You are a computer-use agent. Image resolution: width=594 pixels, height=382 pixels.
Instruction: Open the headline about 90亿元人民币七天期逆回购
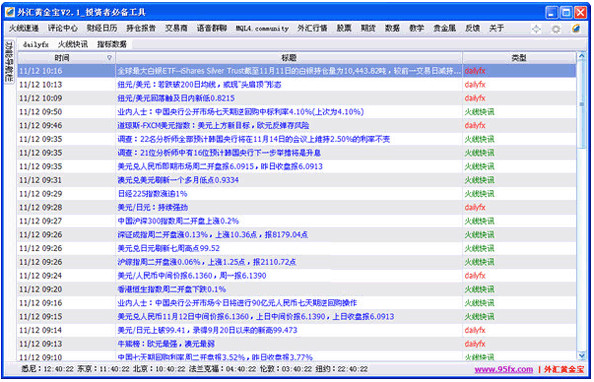click(x=237, y=303)
